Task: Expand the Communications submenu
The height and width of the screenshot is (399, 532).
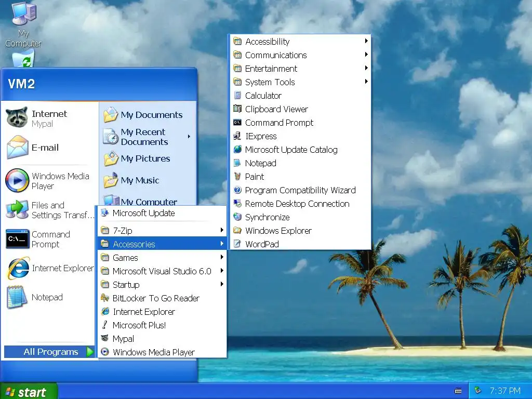Action: tap(300, 55)
